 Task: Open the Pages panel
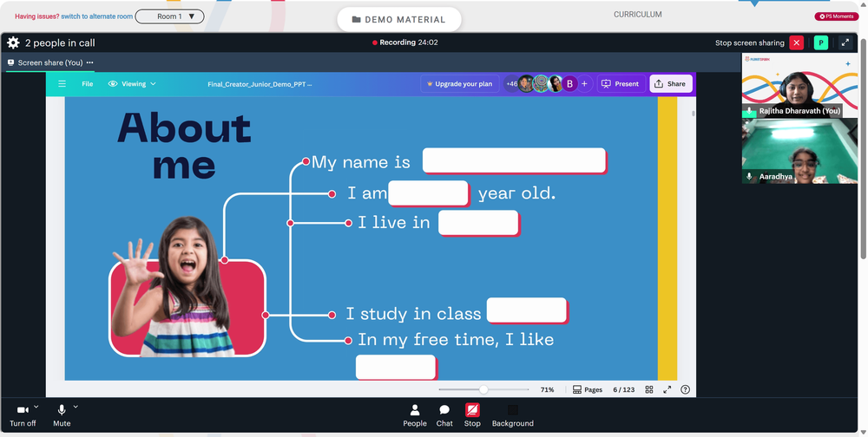(588, 389)
